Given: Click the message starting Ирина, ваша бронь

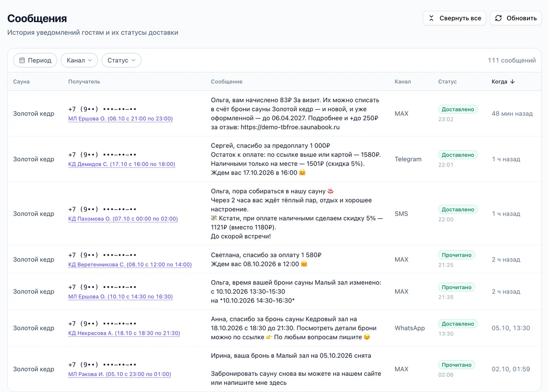Looking at the screenshot, I should pyautogui.click(x=296, y=369).
